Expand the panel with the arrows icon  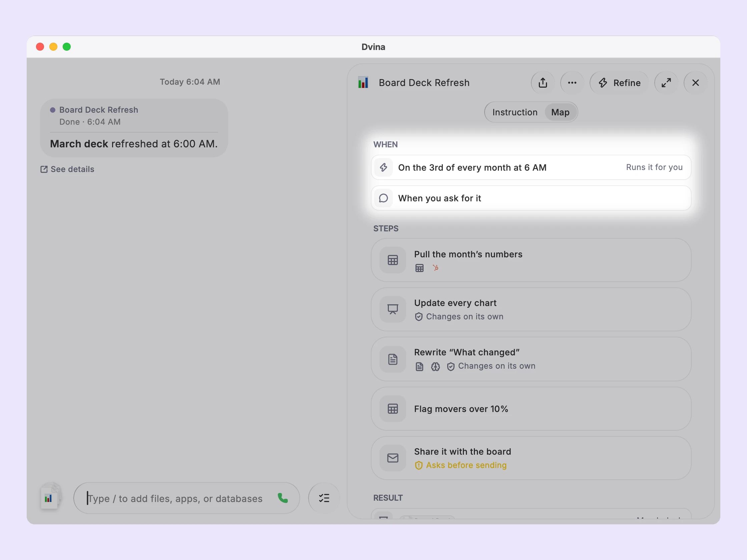[666, 83]
